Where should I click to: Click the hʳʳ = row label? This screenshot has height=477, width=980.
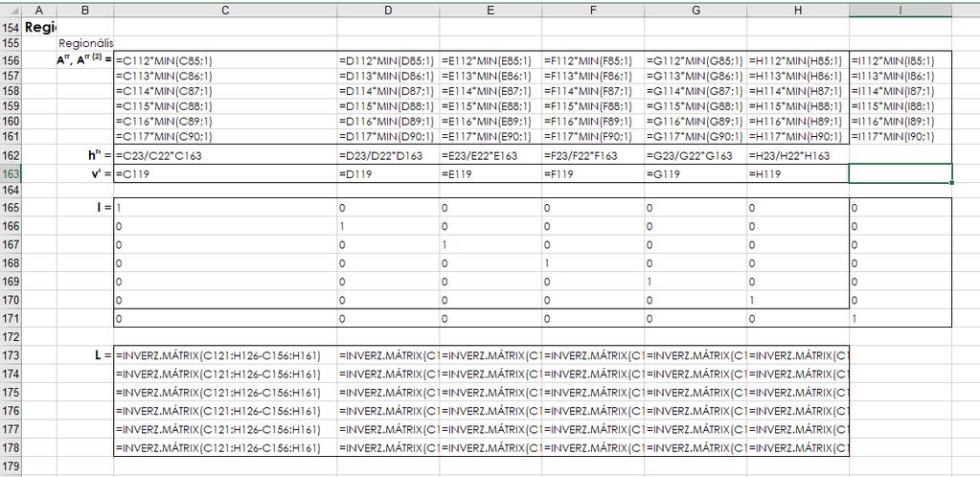click(100, 155)
